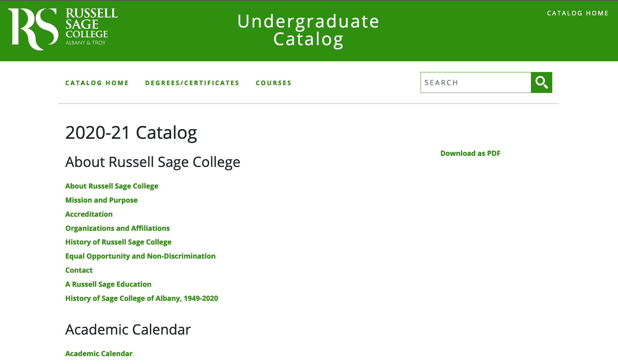
Task: Open the COURSES menu item
Action: 273,83
